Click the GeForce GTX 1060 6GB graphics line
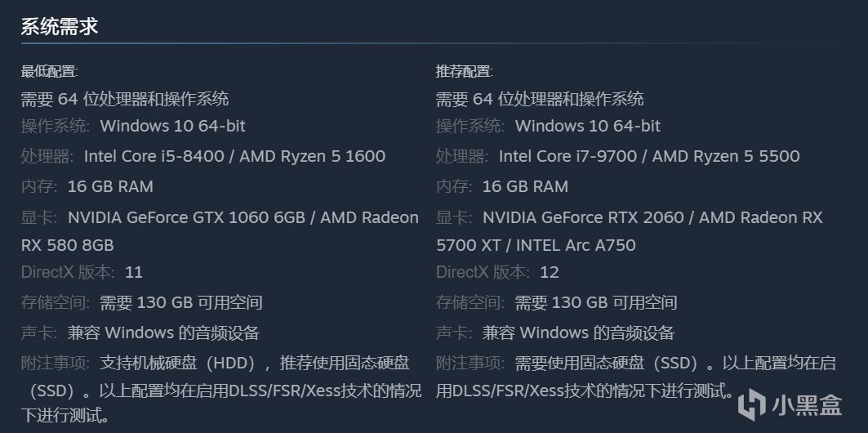This screenshot has width=868, height=433. pyautogui.click(x=186, y=217)
